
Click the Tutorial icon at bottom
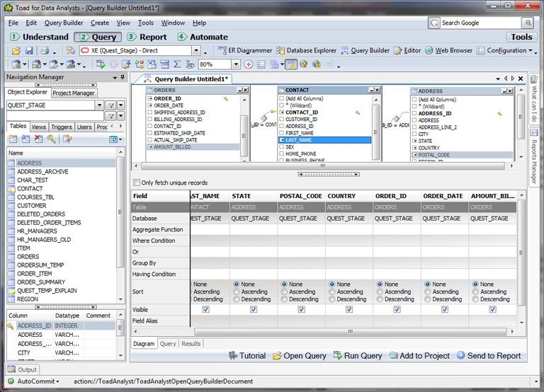(x=233, y=356)
